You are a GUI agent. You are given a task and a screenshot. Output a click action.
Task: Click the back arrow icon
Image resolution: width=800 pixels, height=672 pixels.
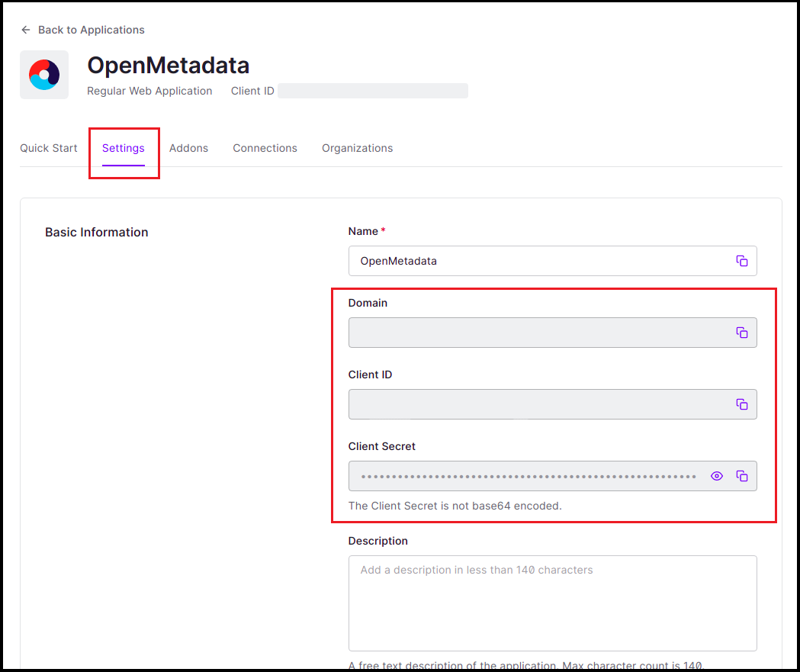(26, 30)
